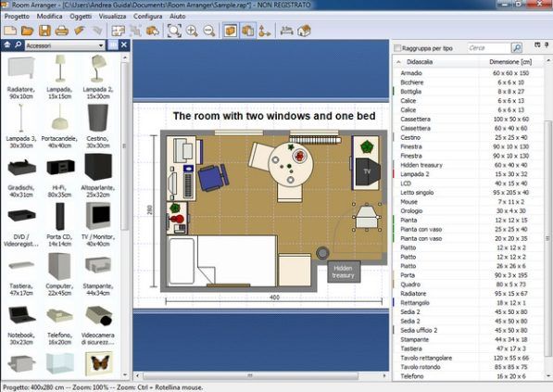This screenshot has height=392, width=553.
Task: Click the Cerca search field
Action: click(488, 47)
